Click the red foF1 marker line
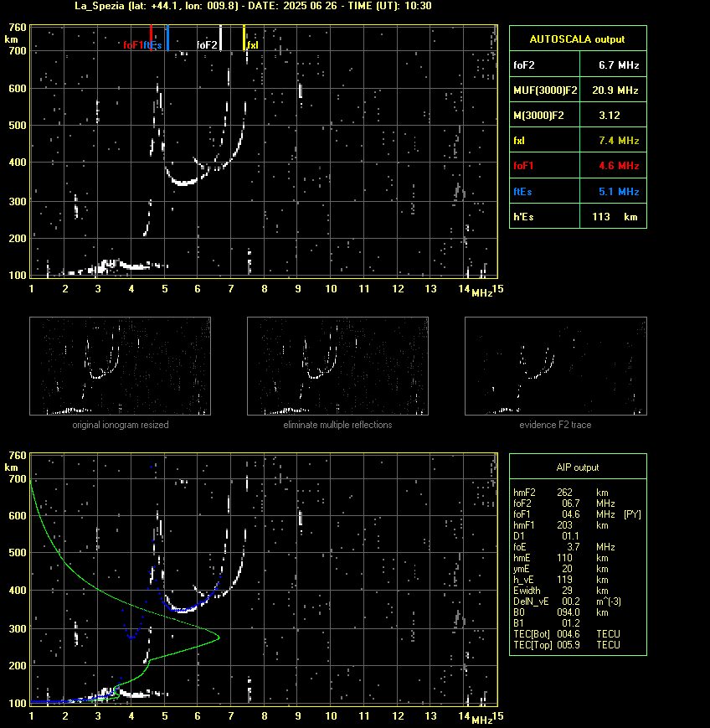The height and width of the screenshot is (728, 710). [151, 38]
